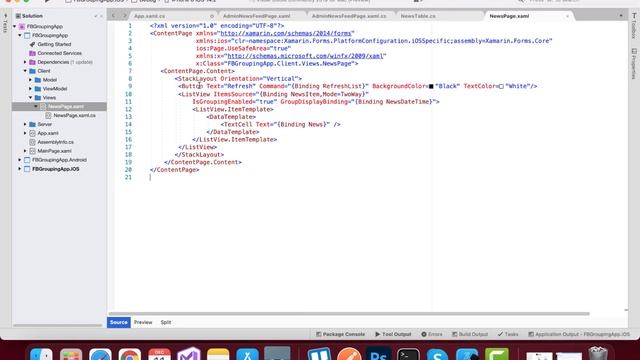Click line number 21 in the gutter
Image resolution: width=640 pixels, height=360 pixels.
click(128, 177)
